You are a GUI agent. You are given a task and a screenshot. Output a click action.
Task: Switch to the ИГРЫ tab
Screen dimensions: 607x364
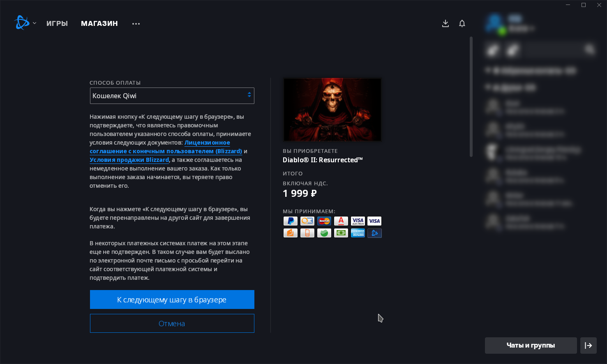click(x=57, y=23)
